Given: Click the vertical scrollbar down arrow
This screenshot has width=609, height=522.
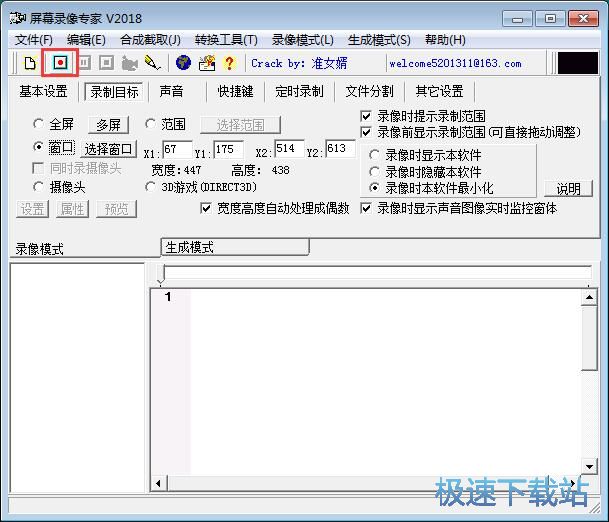Looking at the screenshot, I should coord(589,466).
